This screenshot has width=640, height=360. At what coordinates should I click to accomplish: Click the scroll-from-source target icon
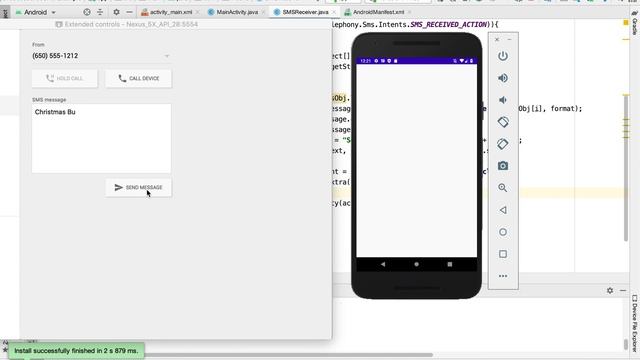87,12
